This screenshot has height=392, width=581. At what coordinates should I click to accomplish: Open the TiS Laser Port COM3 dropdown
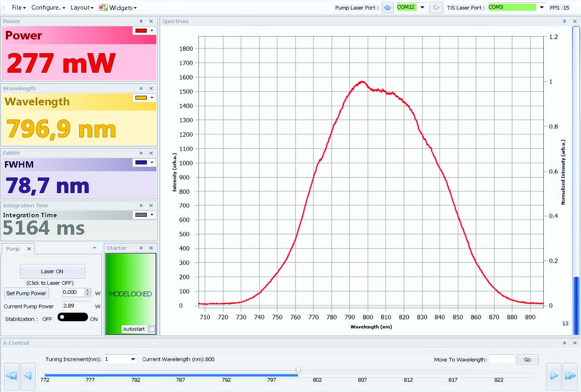click(x=541, y=7)
